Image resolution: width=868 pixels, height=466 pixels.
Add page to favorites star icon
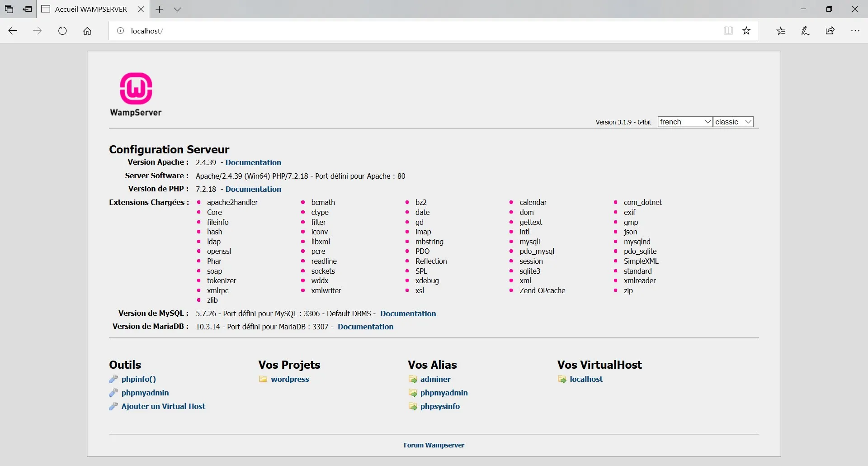click(x=746, y=31)
